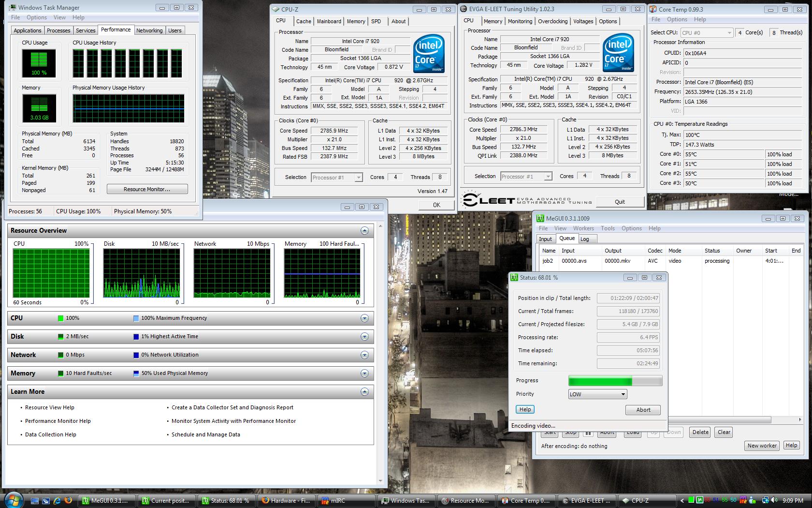Abort encoding in status window

[643, 410]
